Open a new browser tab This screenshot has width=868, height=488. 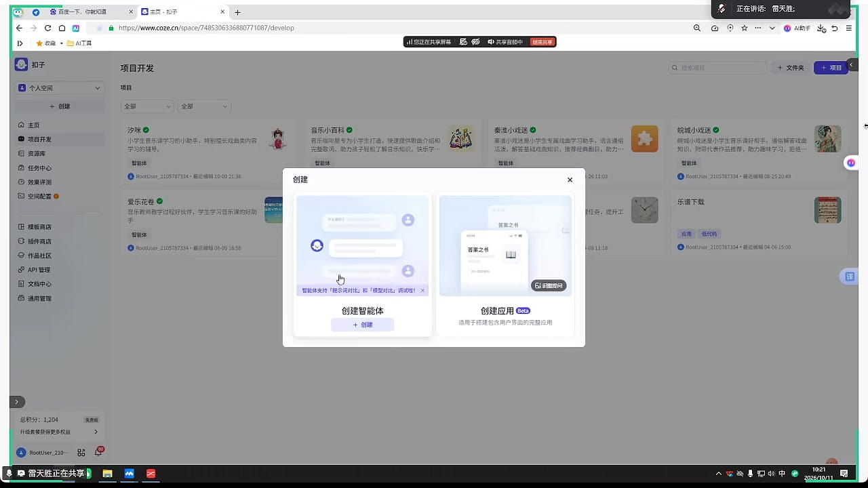pos(237,12)
